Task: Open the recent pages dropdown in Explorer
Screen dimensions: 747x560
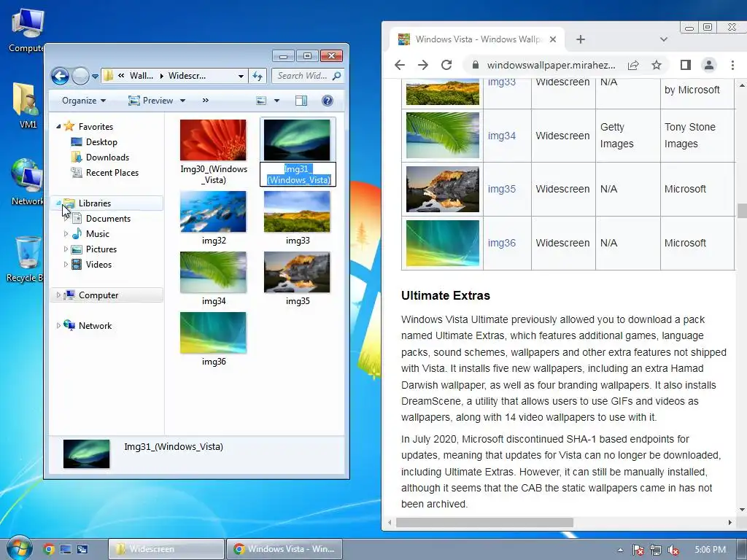Action: tap(95, 76)
